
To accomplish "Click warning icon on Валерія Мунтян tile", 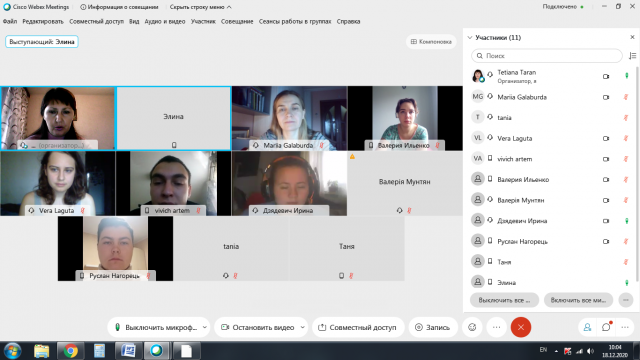I will point(352,156).
